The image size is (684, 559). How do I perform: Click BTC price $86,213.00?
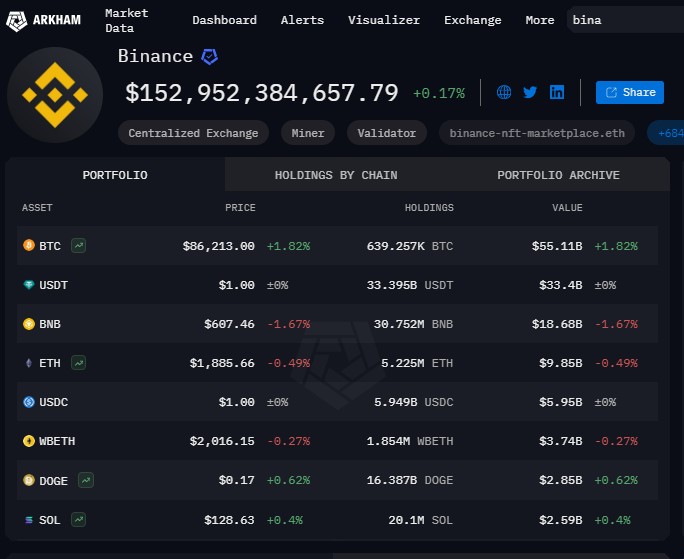click(x=219, y=246)
